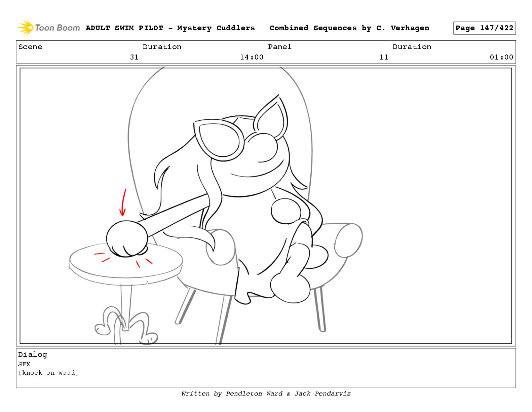532x412 pixels.
Task: Click the 'ADULT SWIM PILOT - Mystery Cuddlers' title
Action: tap(170, 28)
